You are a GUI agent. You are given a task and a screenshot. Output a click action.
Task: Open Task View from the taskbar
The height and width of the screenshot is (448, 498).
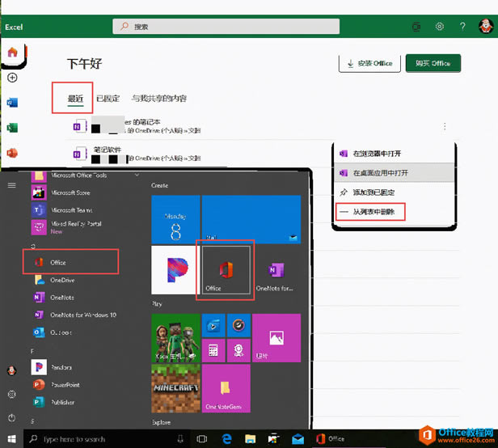(202, 439)
